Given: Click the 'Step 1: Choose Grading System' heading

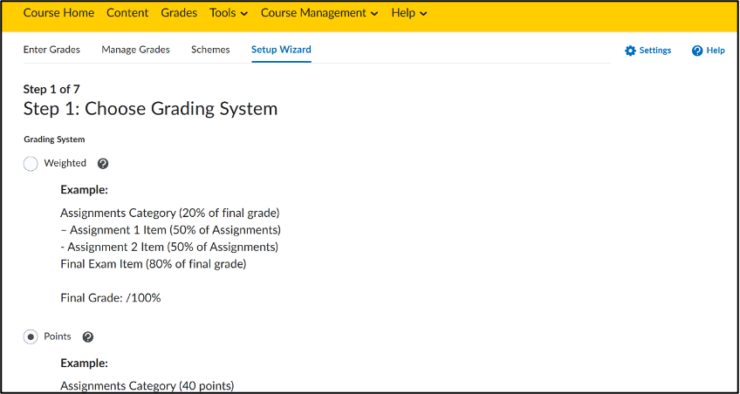Looking at the screenshot, I should click(x=151, y=109).
